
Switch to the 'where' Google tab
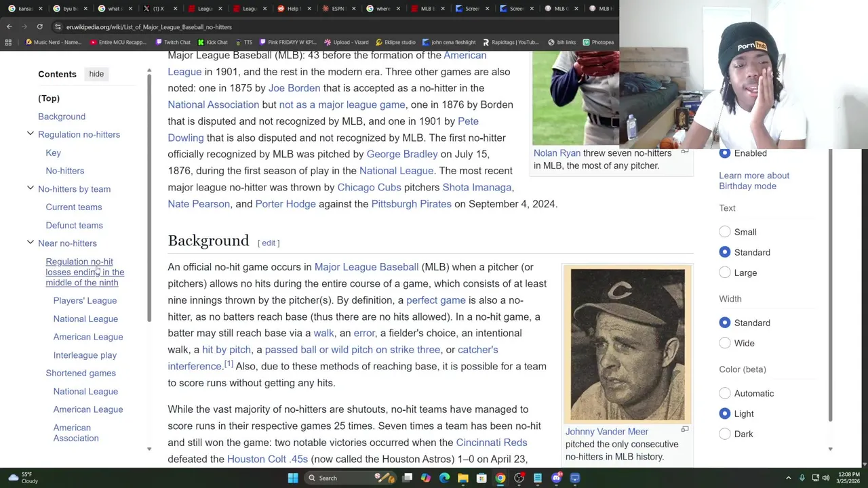tap(382, 8)
